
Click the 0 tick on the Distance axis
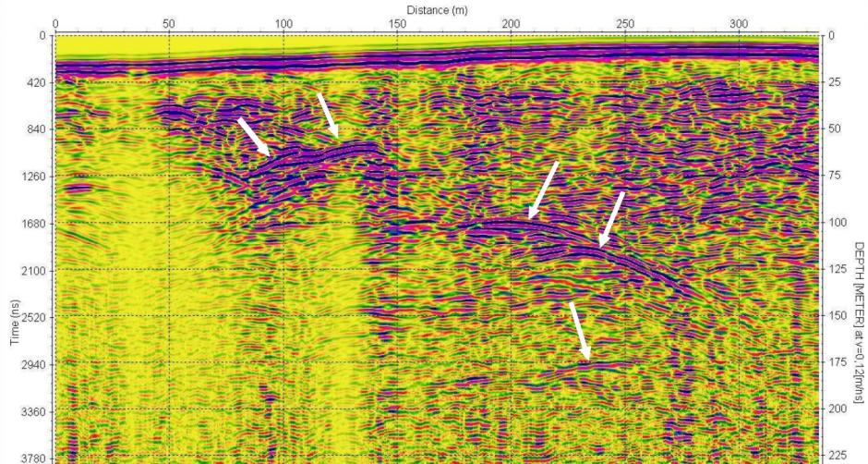click(55, 24)
